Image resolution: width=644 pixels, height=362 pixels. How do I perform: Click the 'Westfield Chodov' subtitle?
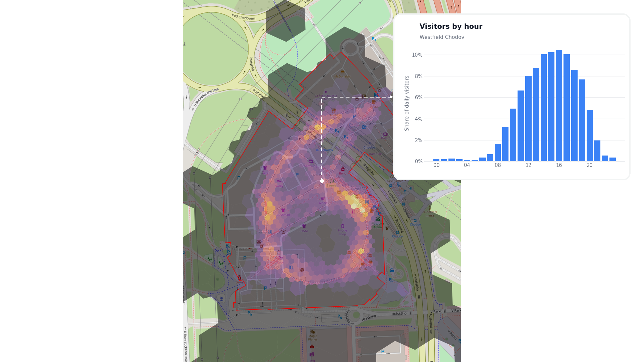click(442, 37)
